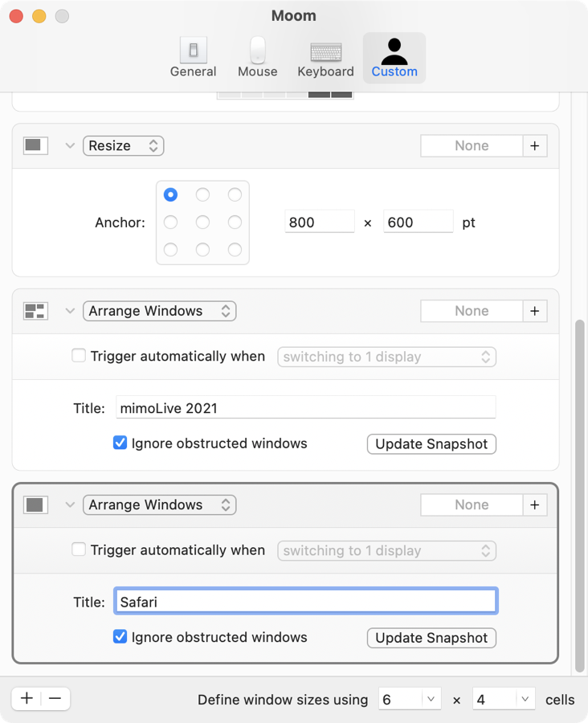Switch to the Mouse preferences tab
Image resolution: width=588 pixels, height=723 pixels.
257,59
